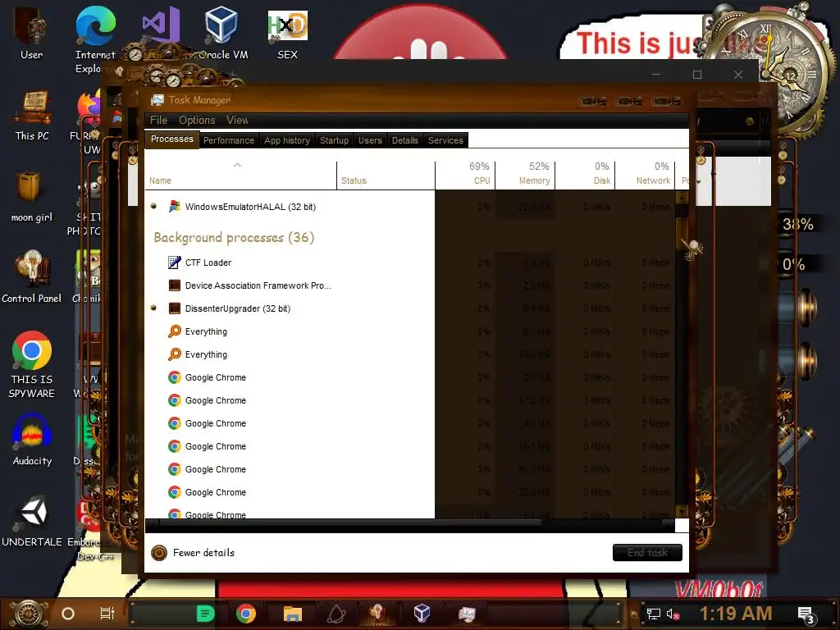Open the Control Panel desktop icon

point(32,277)
